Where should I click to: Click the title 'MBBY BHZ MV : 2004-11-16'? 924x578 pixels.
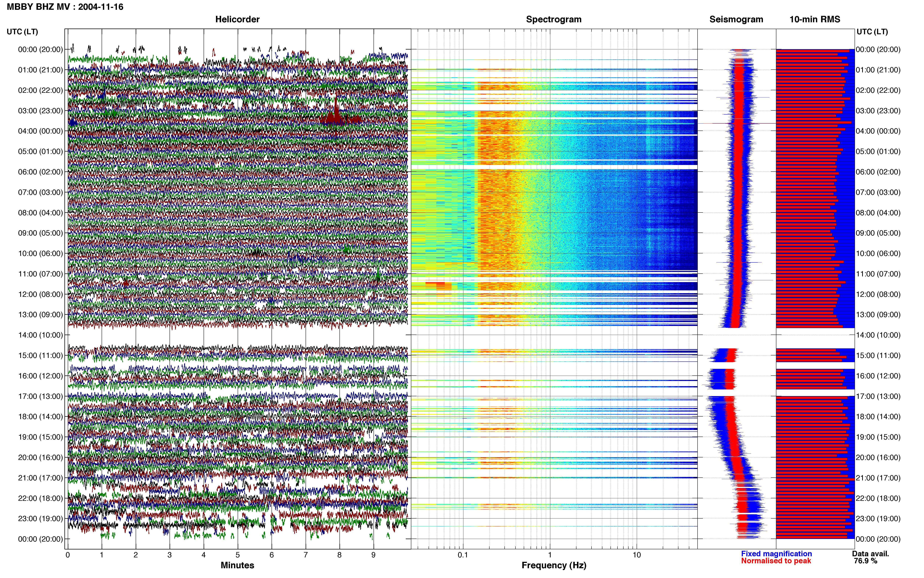click(65, 7)
